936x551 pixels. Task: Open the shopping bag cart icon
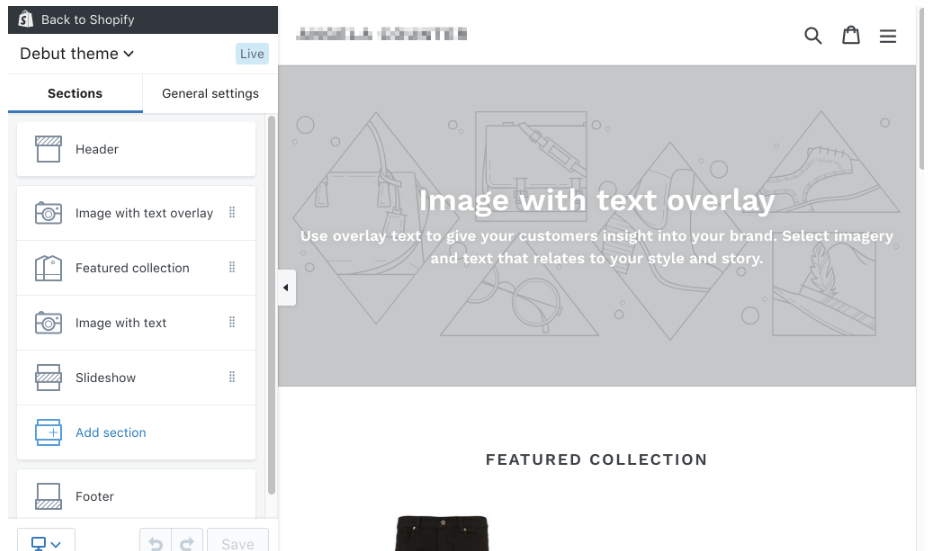point(851,35)
